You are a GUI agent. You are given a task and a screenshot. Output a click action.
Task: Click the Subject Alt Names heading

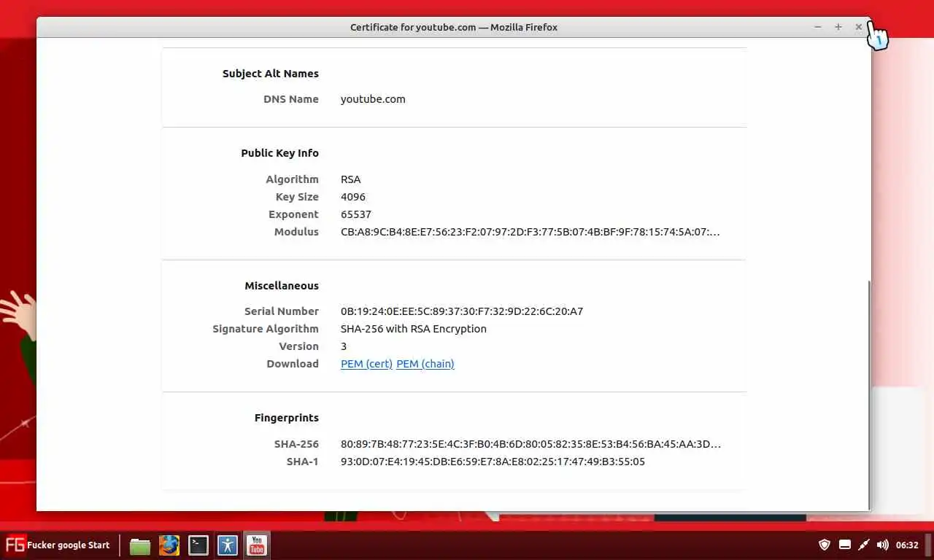click(271, 74)
